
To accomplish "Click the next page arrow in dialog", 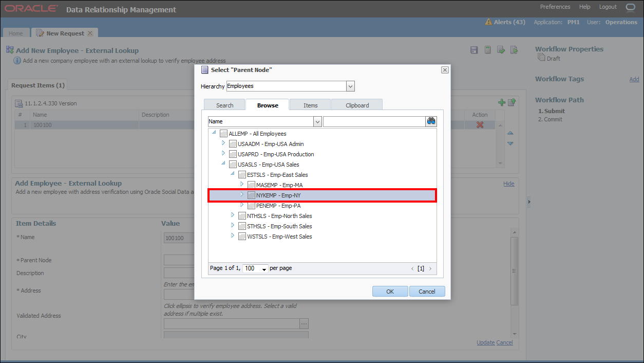I will 430,269.
